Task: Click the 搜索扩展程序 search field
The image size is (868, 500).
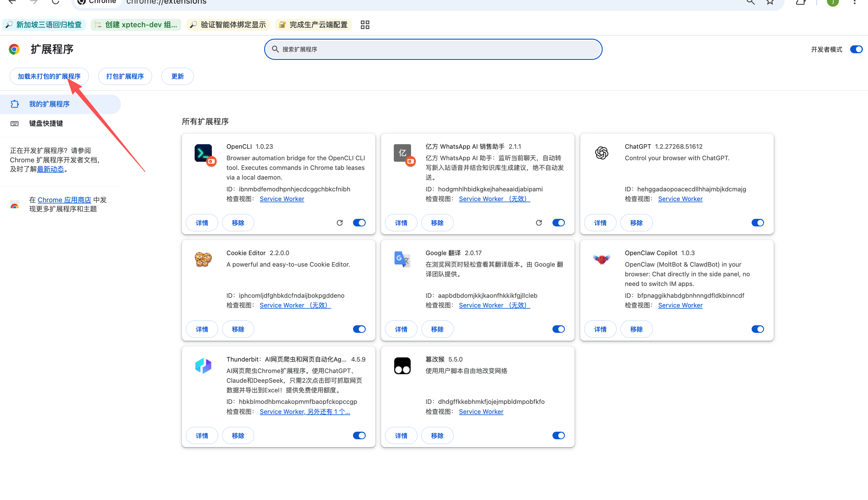Action: pos(433,50)
